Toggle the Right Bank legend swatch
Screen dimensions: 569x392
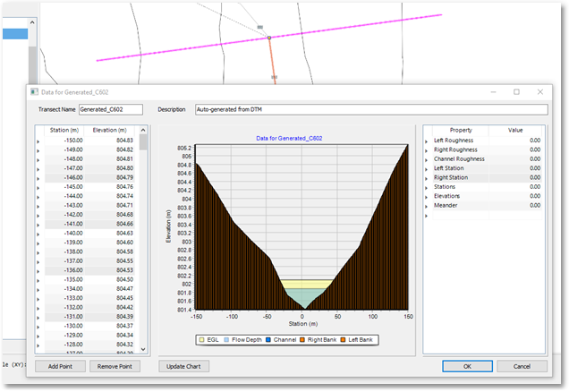click(301, 340)
